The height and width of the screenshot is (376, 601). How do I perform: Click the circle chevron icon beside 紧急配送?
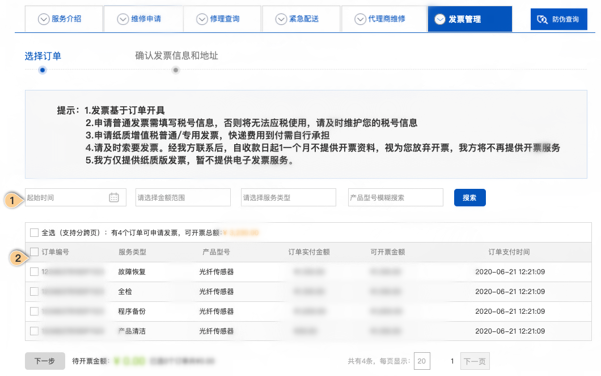coord(281,19)
